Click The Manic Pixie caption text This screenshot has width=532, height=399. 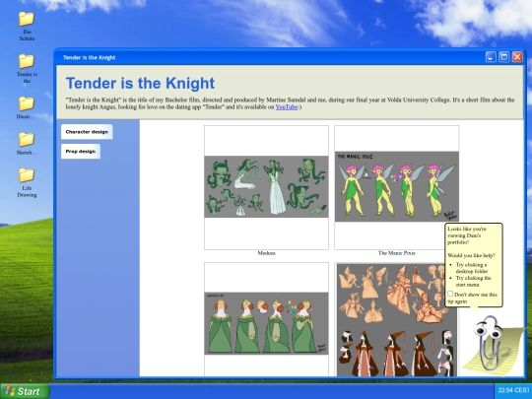point(397,253)
